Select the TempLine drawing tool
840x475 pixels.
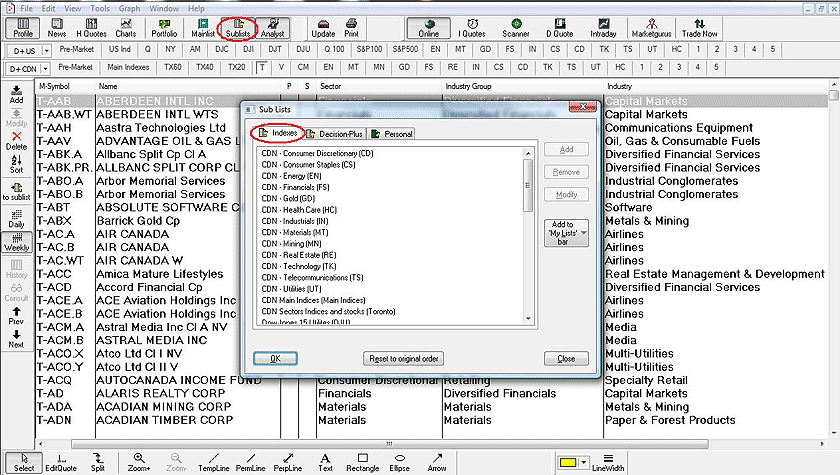click(x=213, y=461)
